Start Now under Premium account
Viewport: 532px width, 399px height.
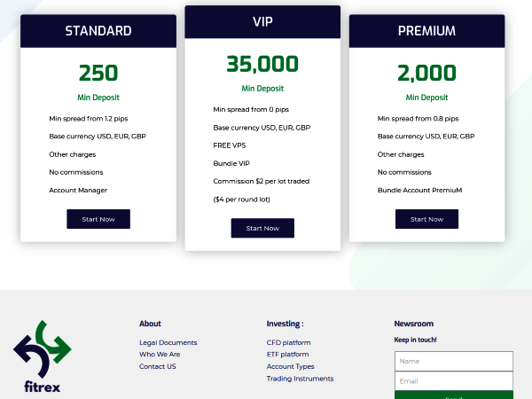(x=426, y=219)
